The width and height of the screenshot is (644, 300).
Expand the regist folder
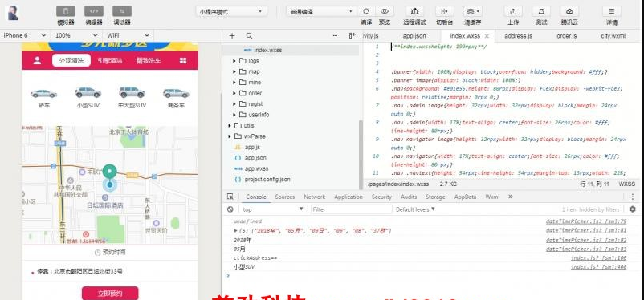pos(234,103)
